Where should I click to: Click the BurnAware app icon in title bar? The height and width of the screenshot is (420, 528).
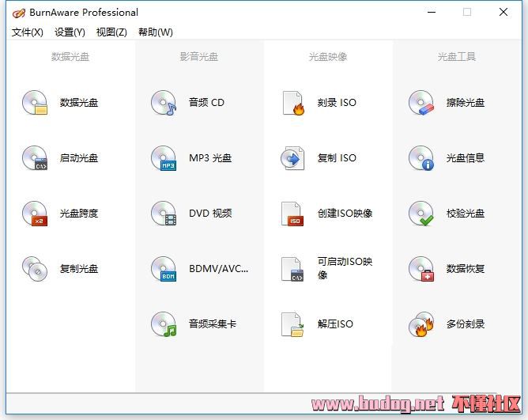[18, 13]
